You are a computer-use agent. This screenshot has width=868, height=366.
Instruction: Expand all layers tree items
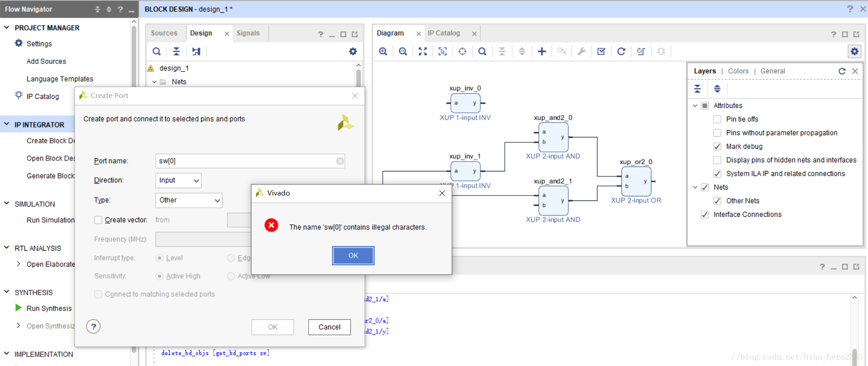(717, 88)
